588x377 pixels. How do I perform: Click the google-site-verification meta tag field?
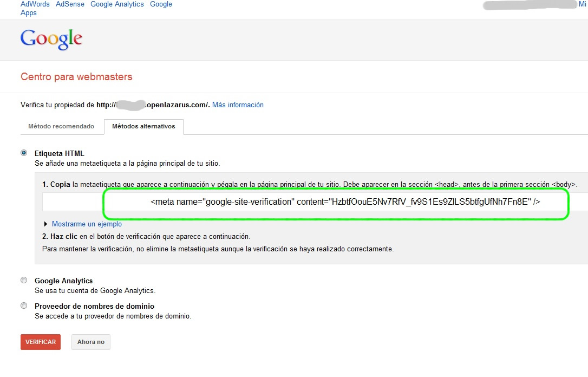coord(315,202)
